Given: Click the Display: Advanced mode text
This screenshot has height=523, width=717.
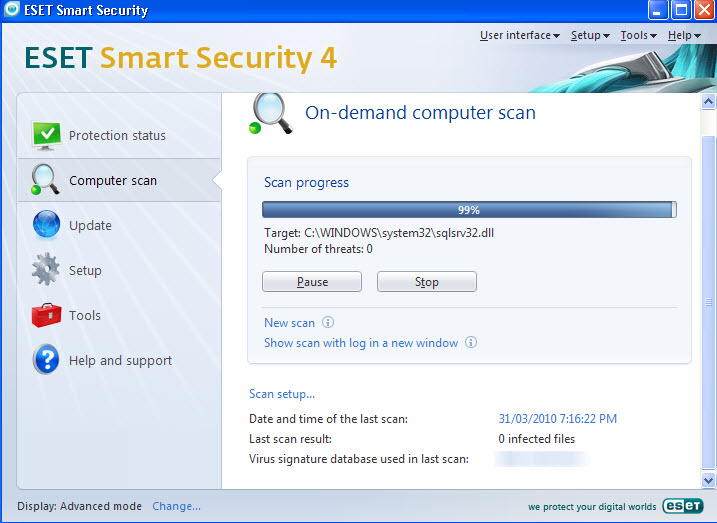Looking at the screenshot, I should (80, 506).
